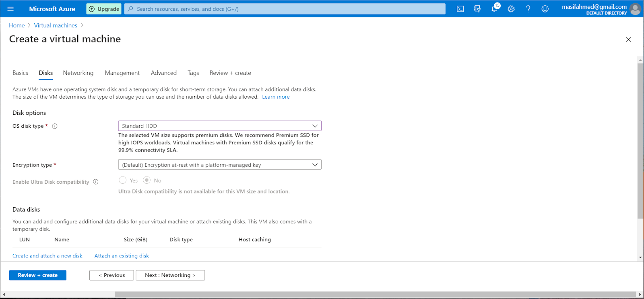
Task: Click the search magnifier icon
Action: (x=130, y=9)
